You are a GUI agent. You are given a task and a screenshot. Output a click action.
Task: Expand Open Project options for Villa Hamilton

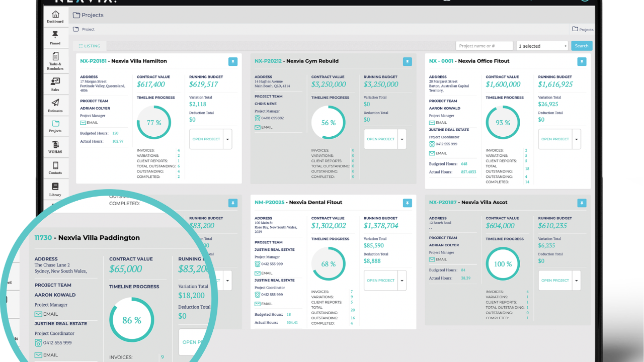click(227, 139)
